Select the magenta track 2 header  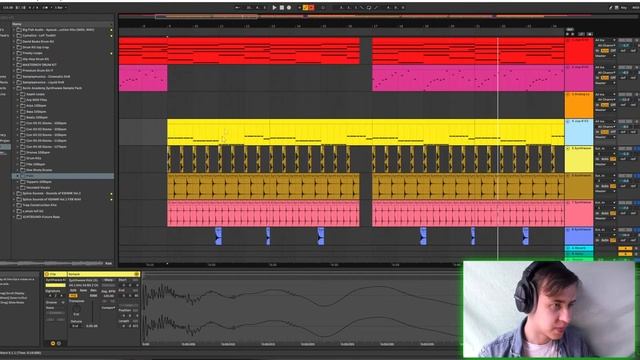(x=579, y=78)
